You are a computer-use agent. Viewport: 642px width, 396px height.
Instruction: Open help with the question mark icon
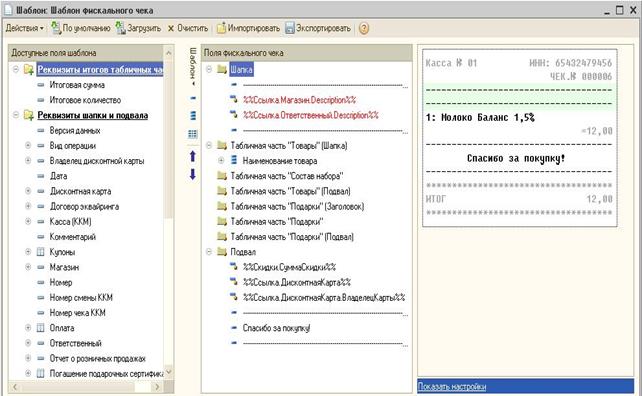click(x=364, y=28)
